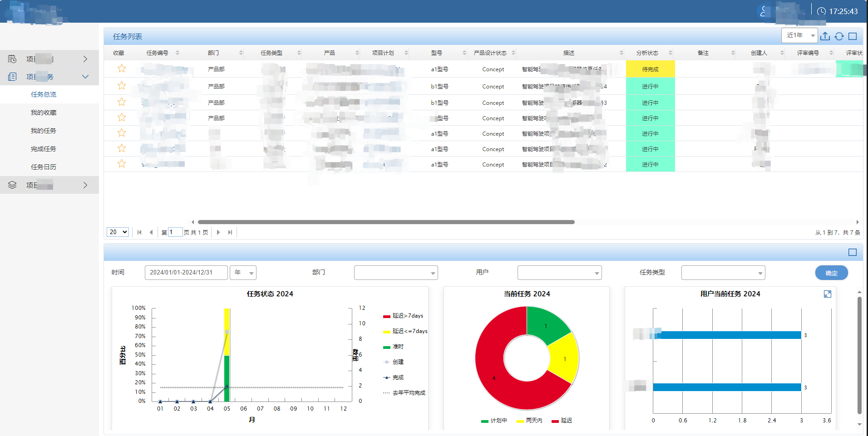Click the time range field 2024/01/01-2024/12/31
The image size is (868, 436).
pos(186,273)
